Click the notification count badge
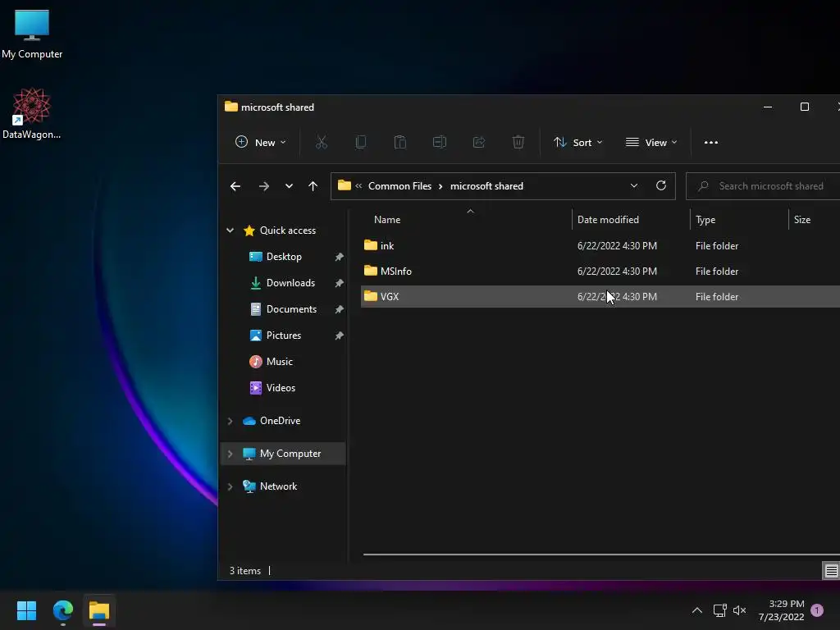Screen dimensions: 840x630 tap(817, 610)
